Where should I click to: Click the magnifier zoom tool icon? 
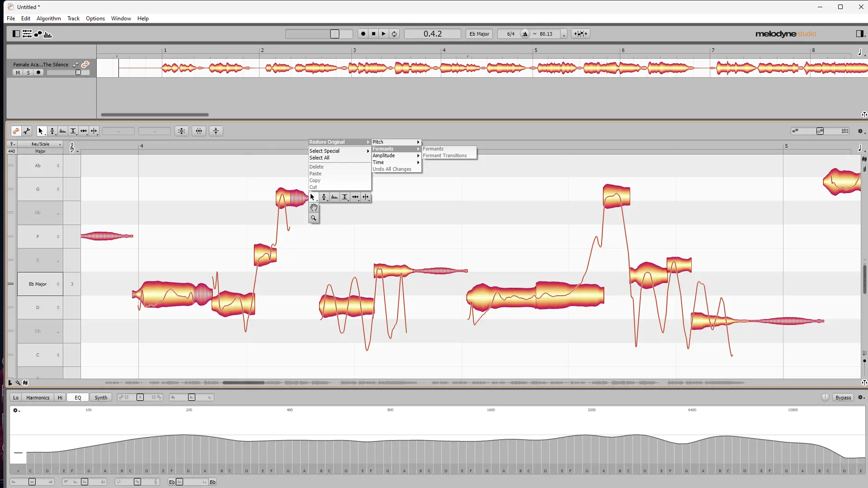[313, 218]
